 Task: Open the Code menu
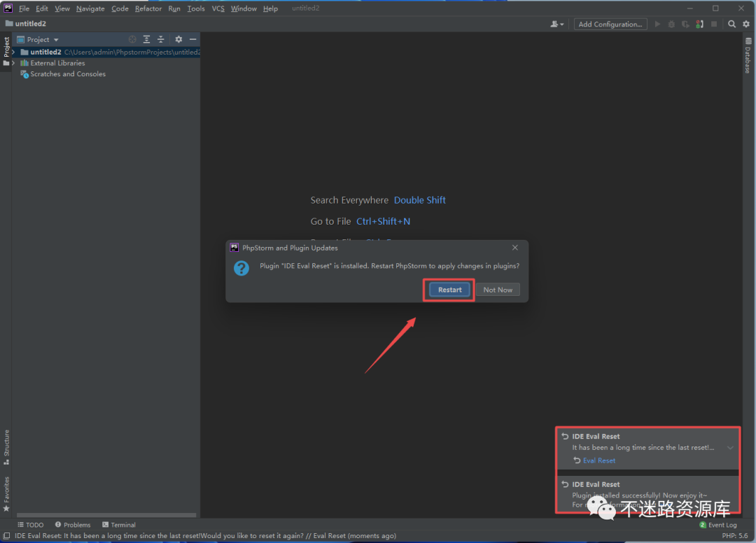pyautogui.click(x=120, y=8)
